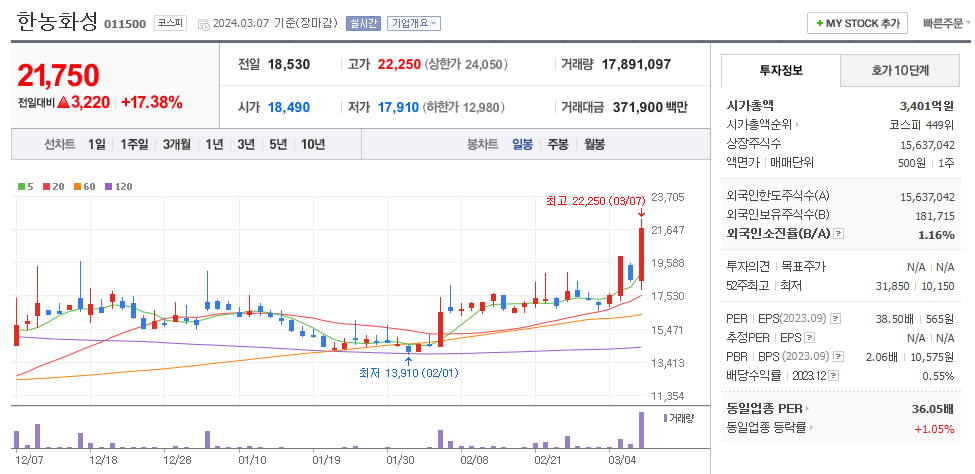Click the 5-day moving average legend
This screenshot has height=474, width=975.
point(25,186)
